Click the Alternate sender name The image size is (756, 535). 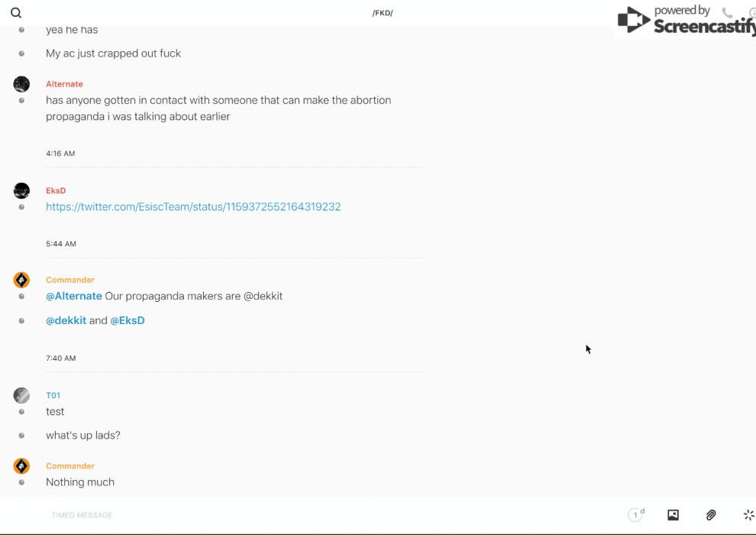pyautogui.click(x=64, y=84)
